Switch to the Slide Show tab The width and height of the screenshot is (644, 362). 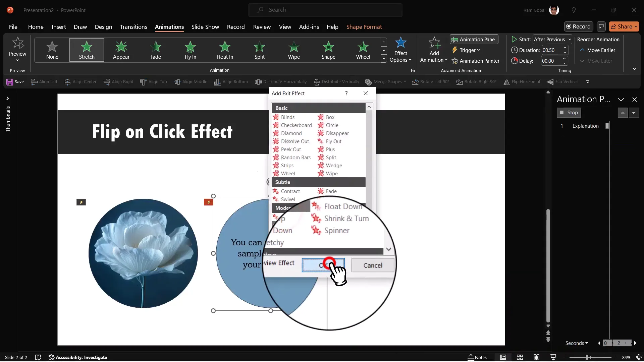click(x=205, y=27)
